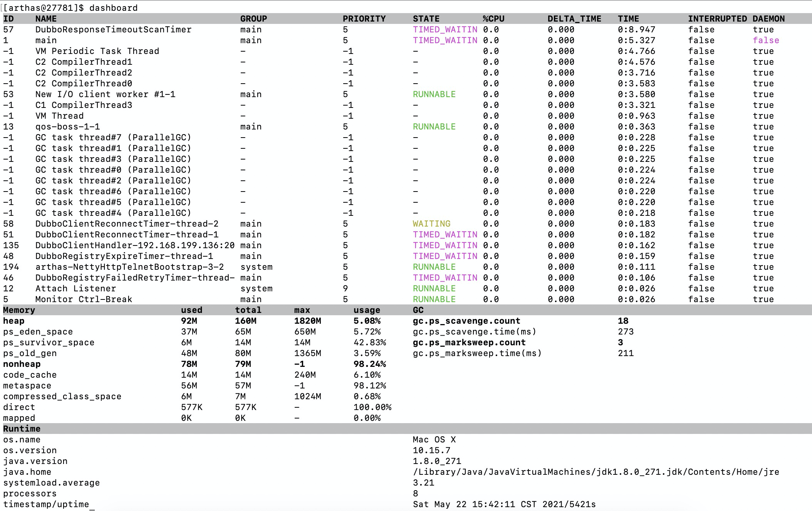Click time value 0:5.327 for main
The height and width of the screenshot is (511, 812).
coord(636,40)
